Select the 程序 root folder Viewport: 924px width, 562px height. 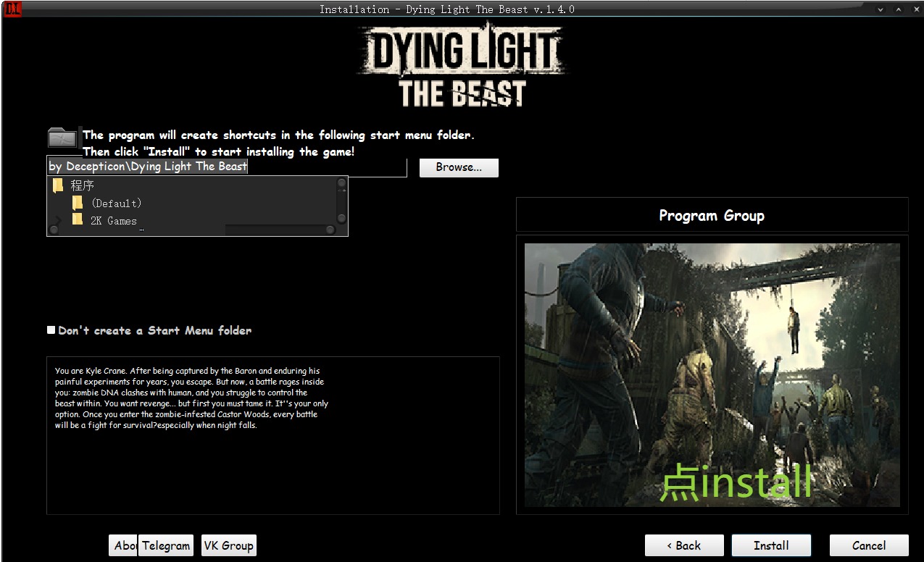tap(83, 186)
